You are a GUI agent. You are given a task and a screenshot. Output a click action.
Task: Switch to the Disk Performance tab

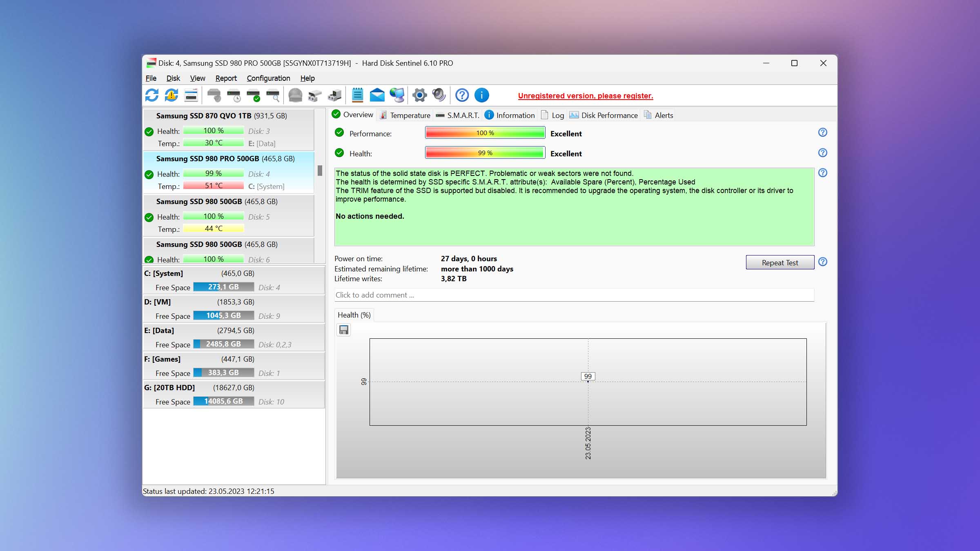point(604,115)
